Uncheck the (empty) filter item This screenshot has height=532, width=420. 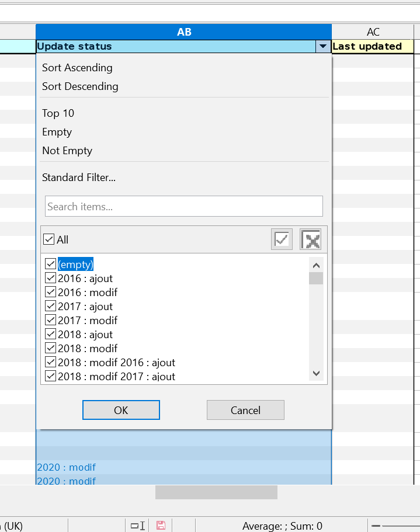click(51, 264)
